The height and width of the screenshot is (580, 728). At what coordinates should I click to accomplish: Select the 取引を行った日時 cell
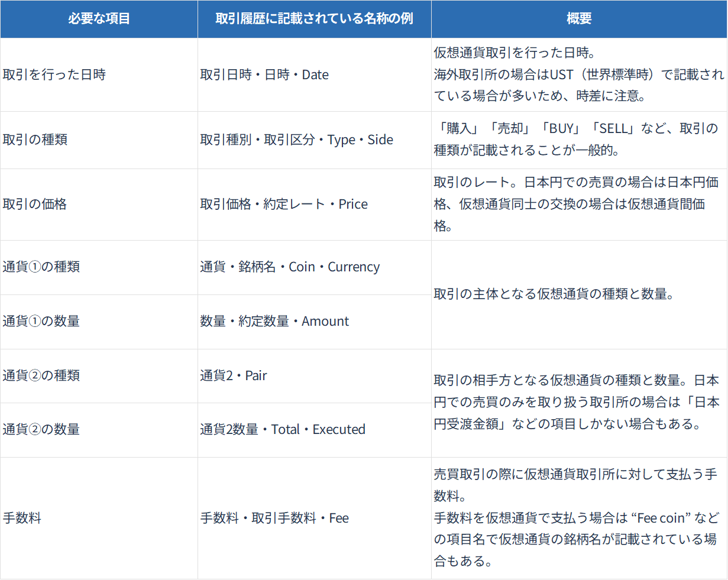54,74
